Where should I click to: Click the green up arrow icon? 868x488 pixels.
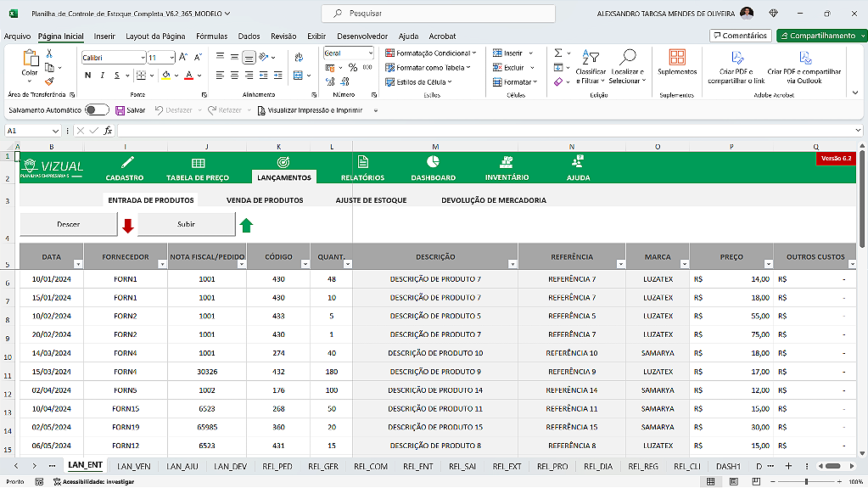pos(246,225)
